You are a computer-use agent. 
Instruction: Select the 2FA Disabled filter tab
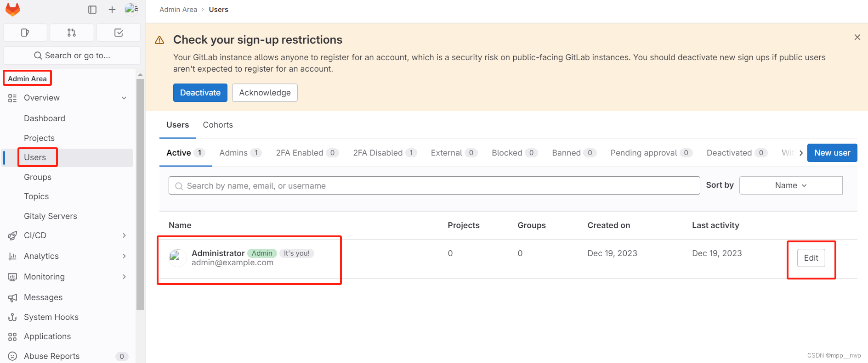pyautogui.click(x=385, y=153)
